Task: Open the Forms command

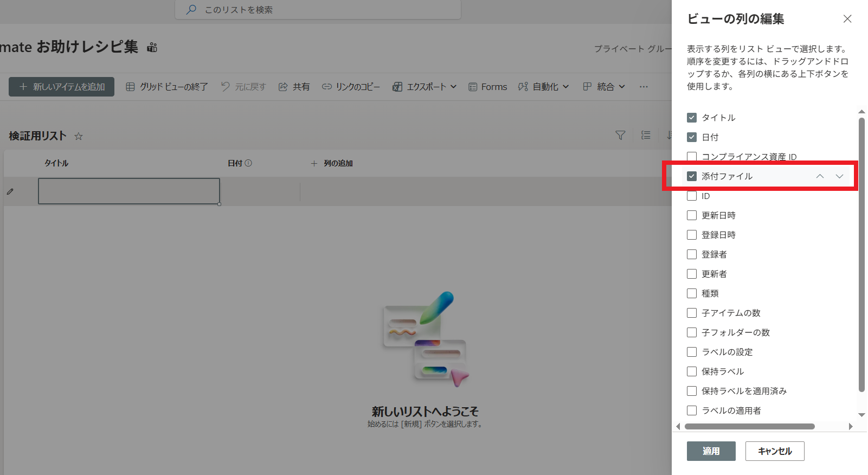Action: (x=488, y=87)
